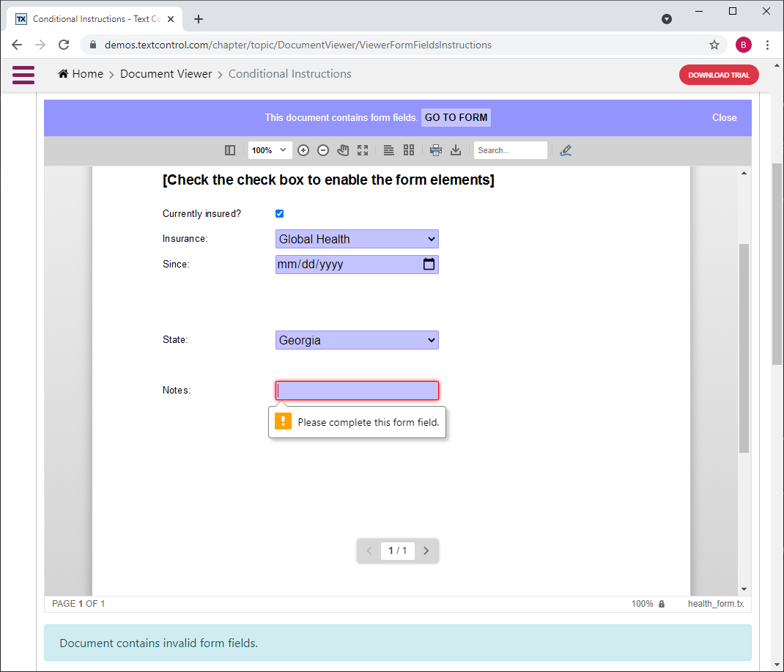The width and height of the screenshot is (784, 672).
Task: Click the Search box in viewer toolbar
Action: tap(511, 150)
